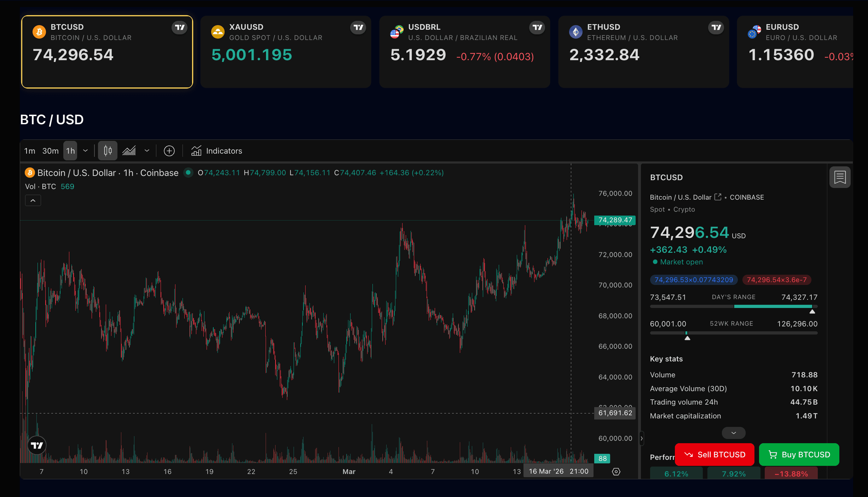Screen dimensions: 868x497
Task: Click the Buy BTCUSD button
Action: (x=799, y=455)
